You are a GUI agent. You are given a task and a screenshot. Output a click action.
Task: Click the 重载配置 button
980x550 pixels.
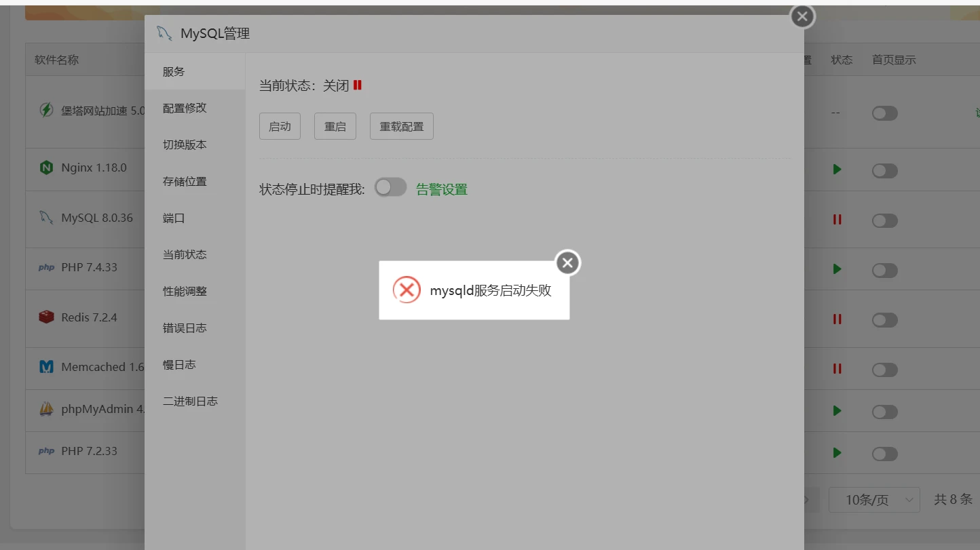coord(401,127)
